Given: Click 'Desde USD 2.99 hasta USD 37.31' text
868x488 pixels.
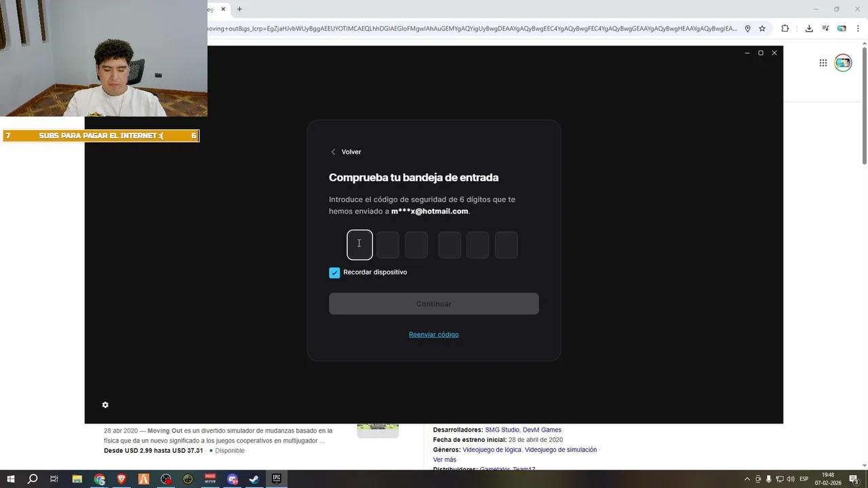Looking at the screenshot, I should (x=153, y=451).
